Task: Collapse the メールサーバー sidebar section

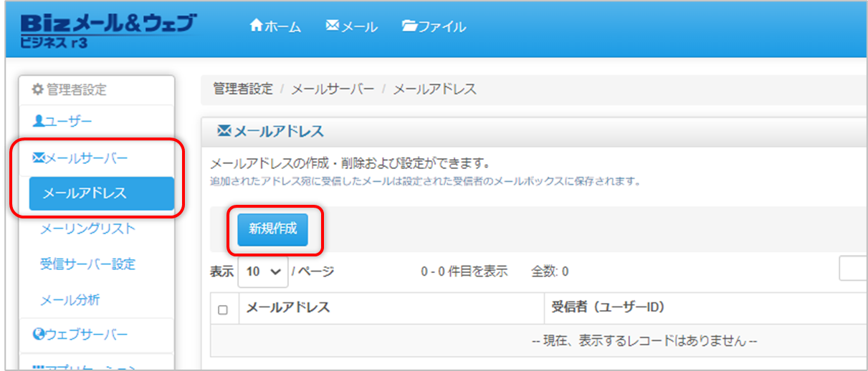Action: (x=86, y=158)
